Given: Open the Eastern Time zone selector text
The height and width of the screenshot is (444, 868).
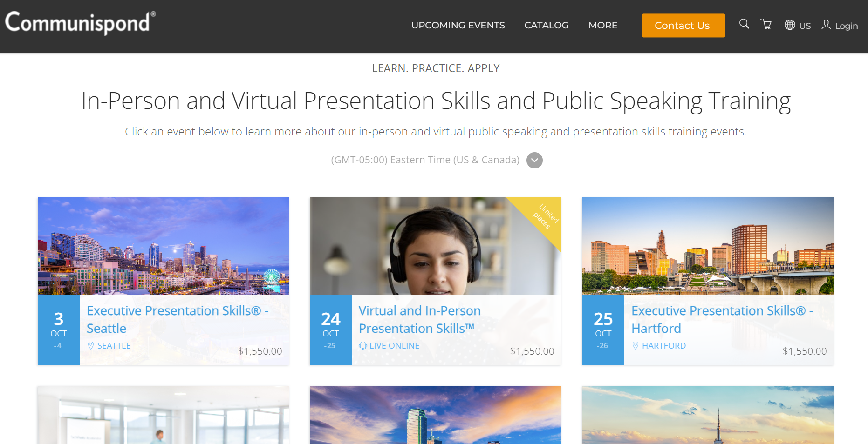Looking at the screenshot, I should (425, 160).
